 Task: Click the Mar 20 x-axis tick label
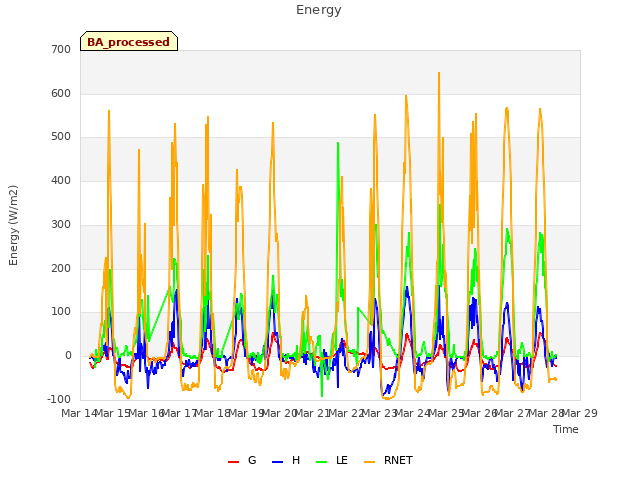[280, 413]
